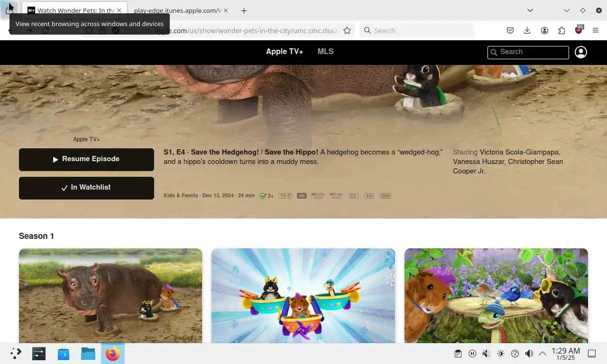Open the clock showing 1:29 AM
Viewport: 607px width, 364px height.
pos(566,354)
